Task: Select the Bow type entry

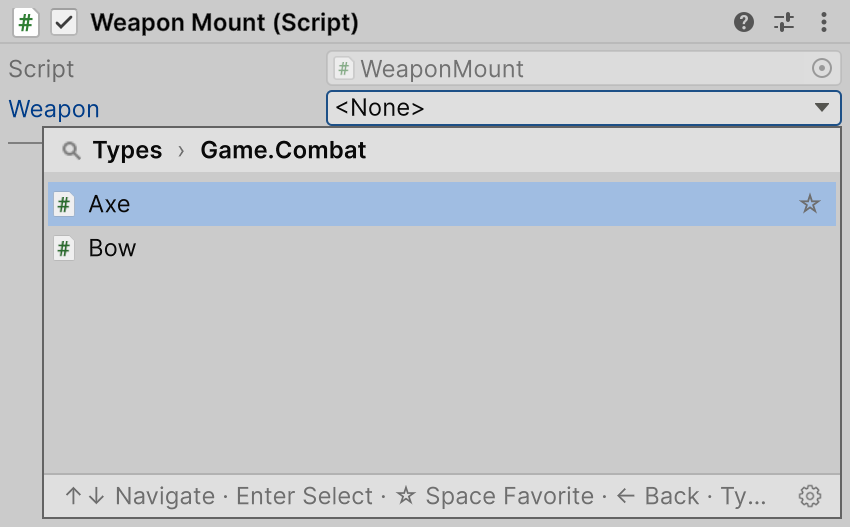Action: 442,248
